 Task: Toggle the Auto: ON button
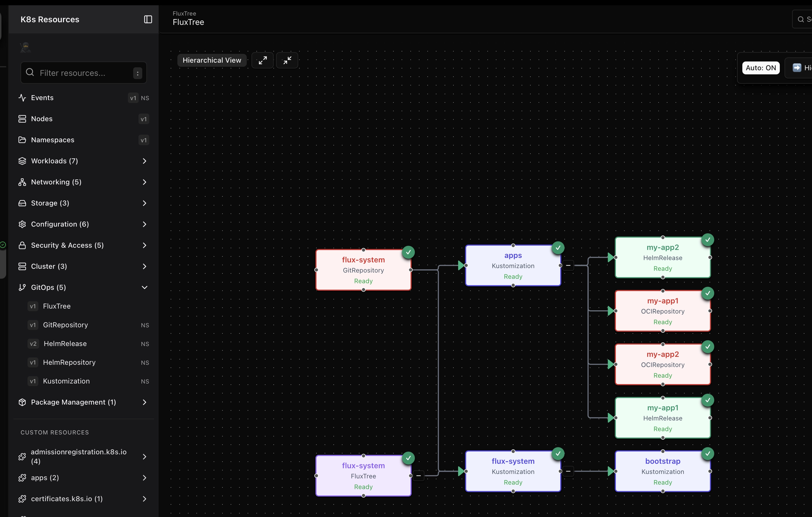(x=760, y=68)
